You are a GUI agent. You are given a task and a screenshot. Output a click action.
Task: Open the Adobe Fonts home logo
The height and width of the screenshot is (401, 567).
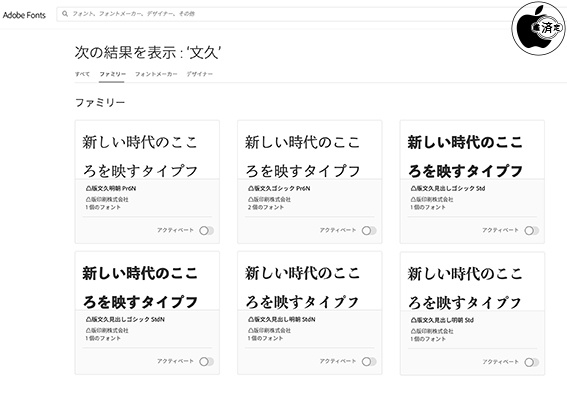(x=24, y=15)
